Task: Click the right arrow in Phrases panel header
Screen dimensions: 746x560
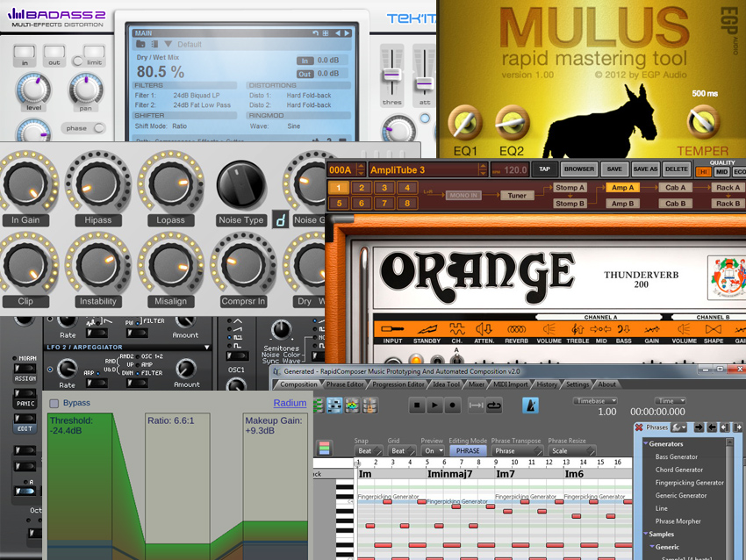Action: (x=699, y=427)
